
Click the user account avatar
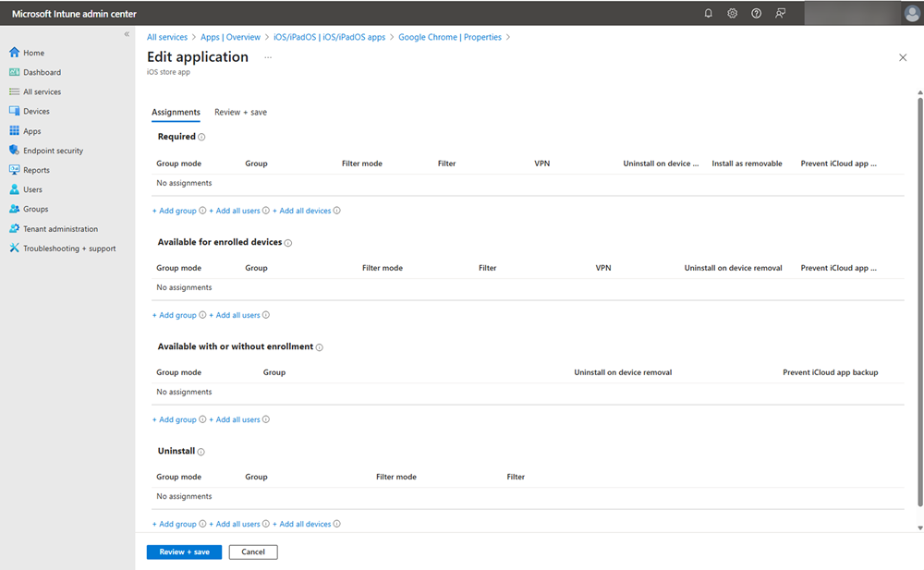click(x=911, y=14)
